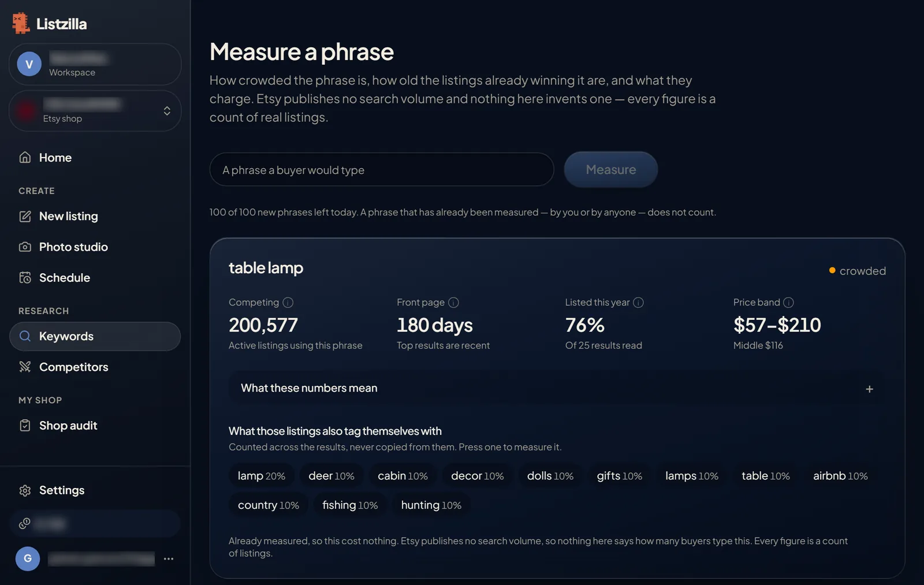The height and width of the screenshot is (585, 924).
Task: Measure the lamps 10% tag
Action: [x=692, y=476]
